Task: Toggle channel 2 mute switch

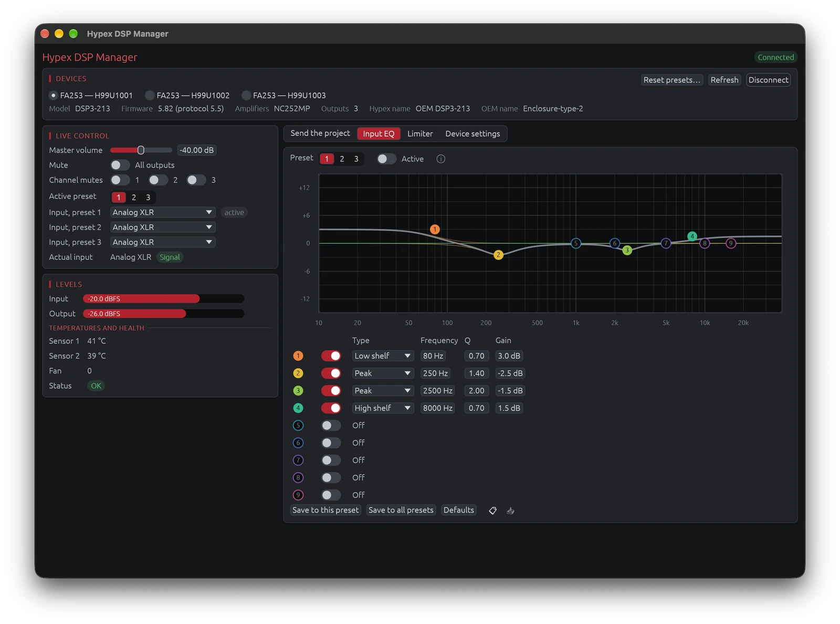Action: 158,180
